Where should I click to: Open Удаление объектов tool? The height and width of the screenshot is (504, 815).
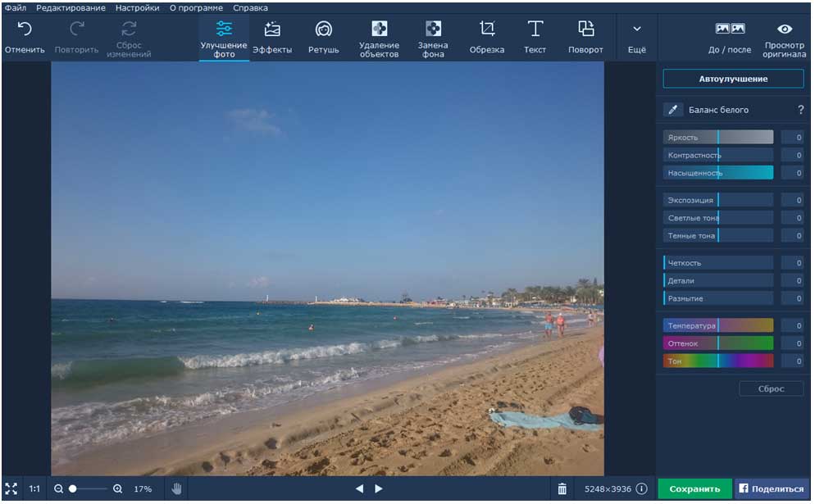pos(379,39)
